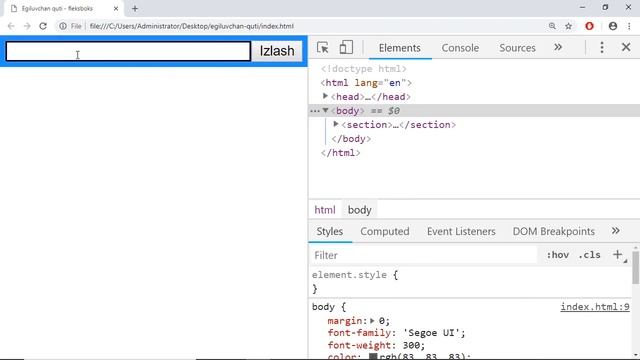Image resolution: width=640 pixels, height=360 pixels.
Task: Open the Chrome profile avatar icon
Action: (612, 26)
